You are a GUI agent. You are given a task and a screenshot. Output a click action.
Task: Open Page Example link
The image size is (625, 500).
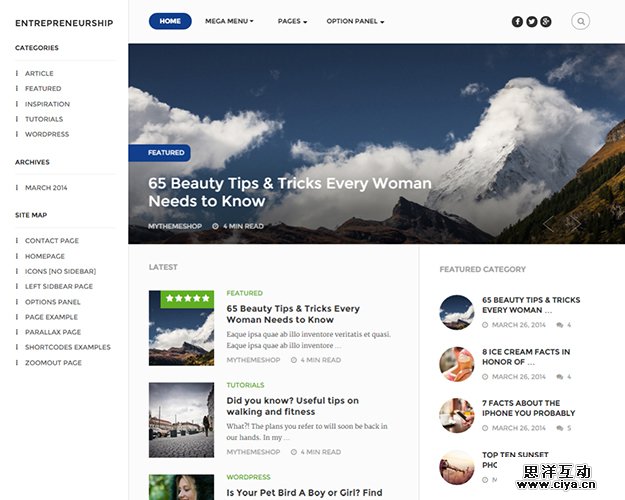[x=51, y=317]
